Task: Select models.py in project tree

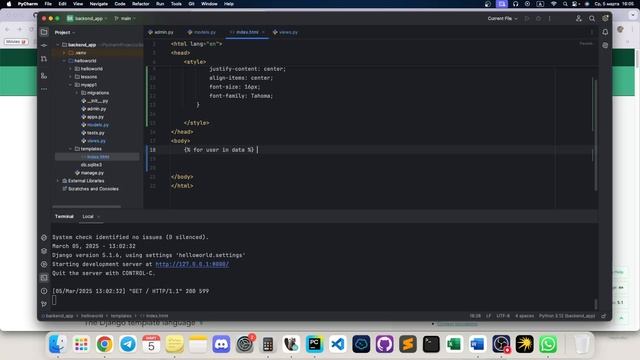Action: point(98,125)
